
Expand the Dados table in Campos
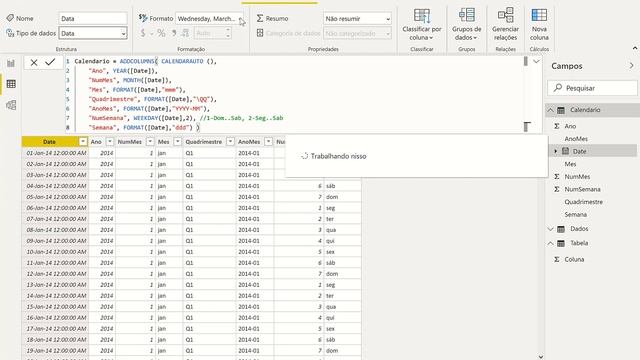[550, 229]
